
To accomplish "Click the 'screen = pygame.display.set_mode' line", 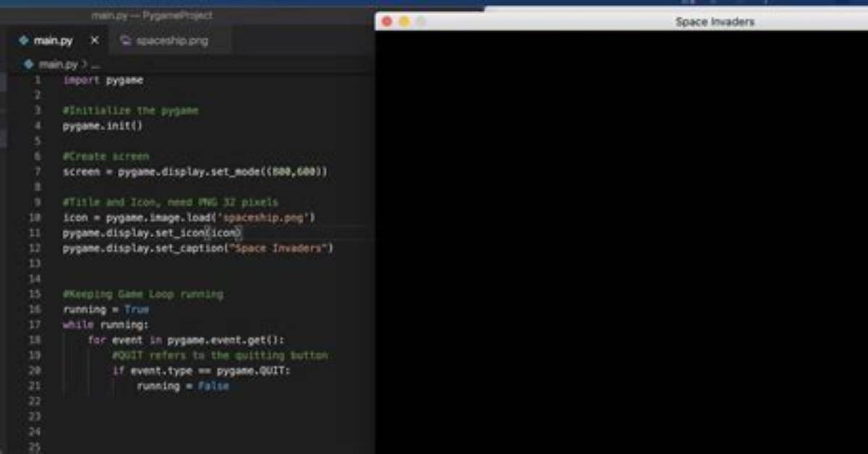I will [x=195, y=172].
